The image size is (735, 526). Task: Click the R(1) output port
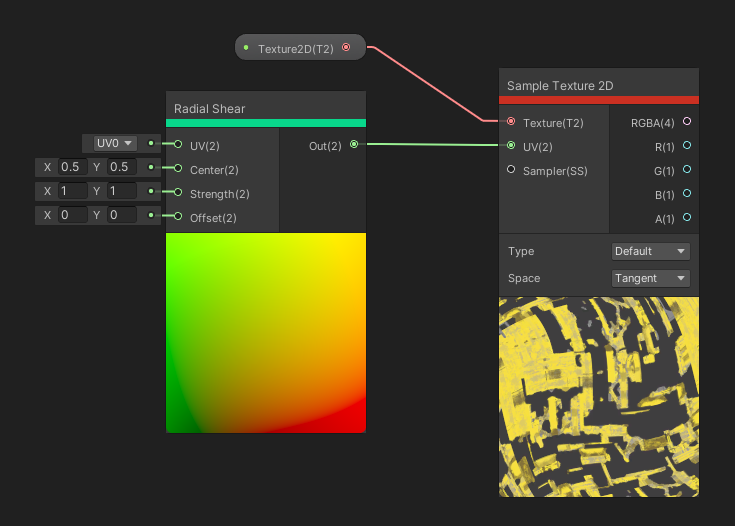click(686, 146)
